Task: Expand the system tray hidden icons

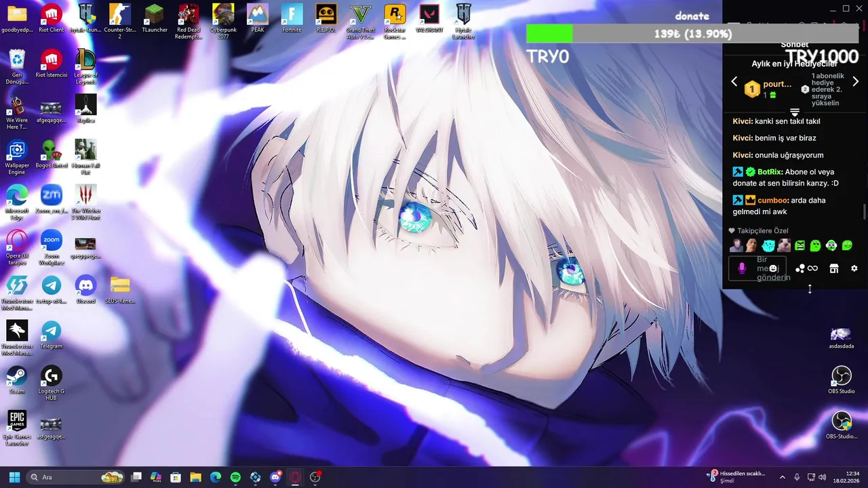Action: pyautogui.click(x=782, y=477)
